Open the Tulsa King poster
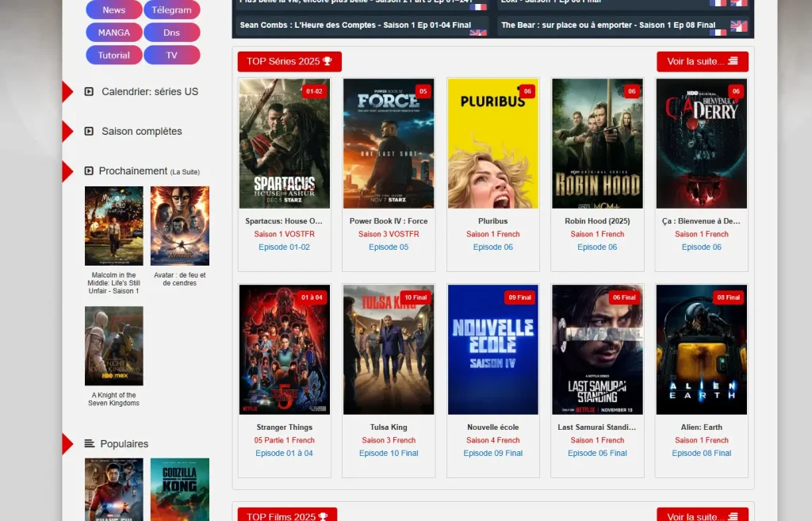 click(x=389, y=350)
